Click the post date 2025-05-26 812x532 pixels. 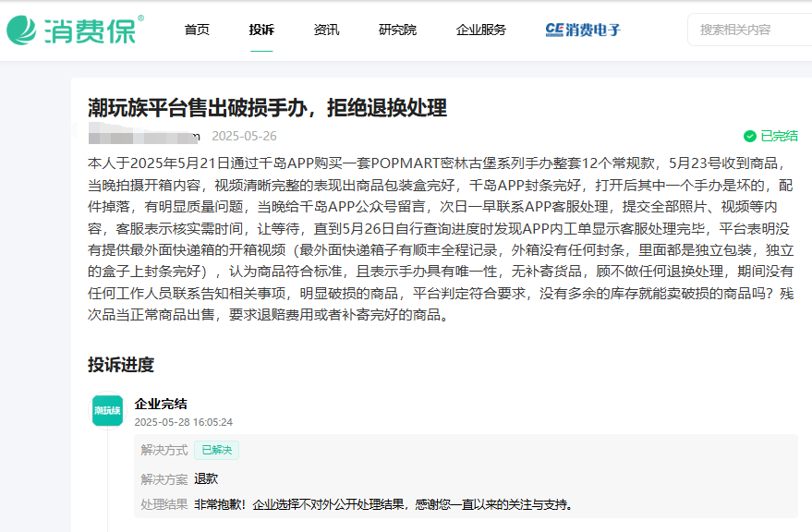tap(245, 137)
